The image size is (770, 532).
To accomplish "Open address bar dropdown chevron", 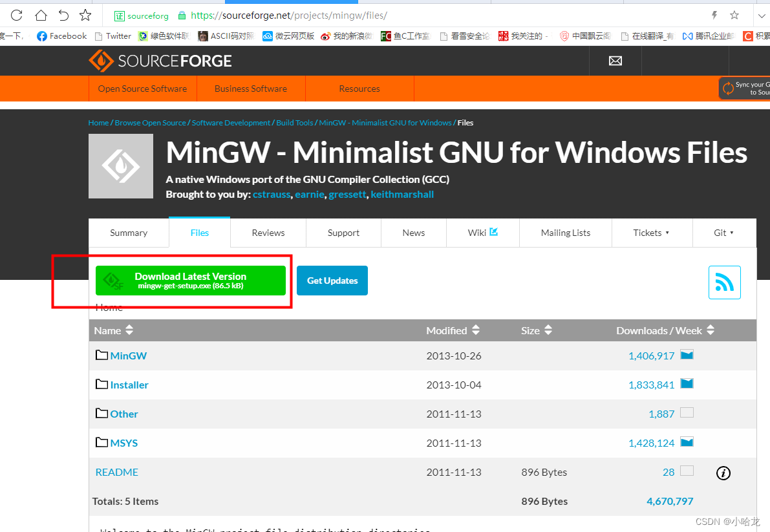I will (x=761, y=16).
